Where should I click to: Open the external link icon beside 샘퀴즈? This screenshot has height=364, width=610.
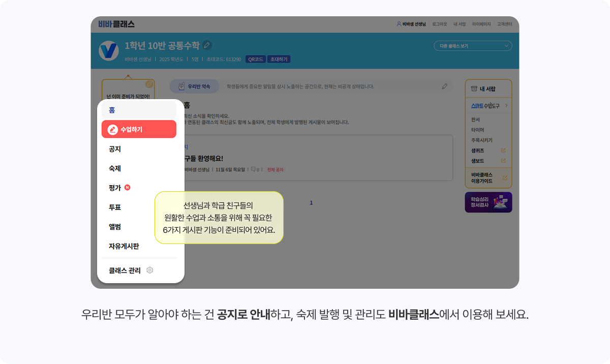coord(503,150)
